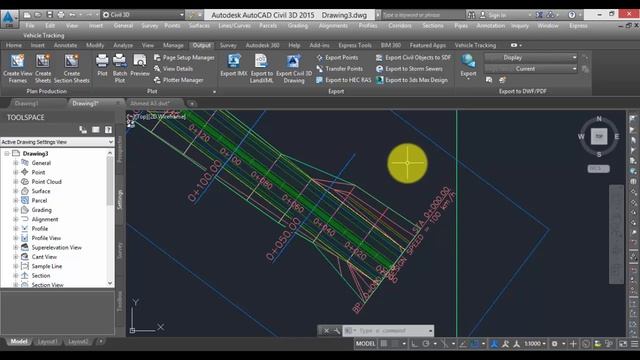The width and height of the screenshot is (640, 360).
Task: Open the Display dropdown in Export to DWF/PDF
Action: 531,58
